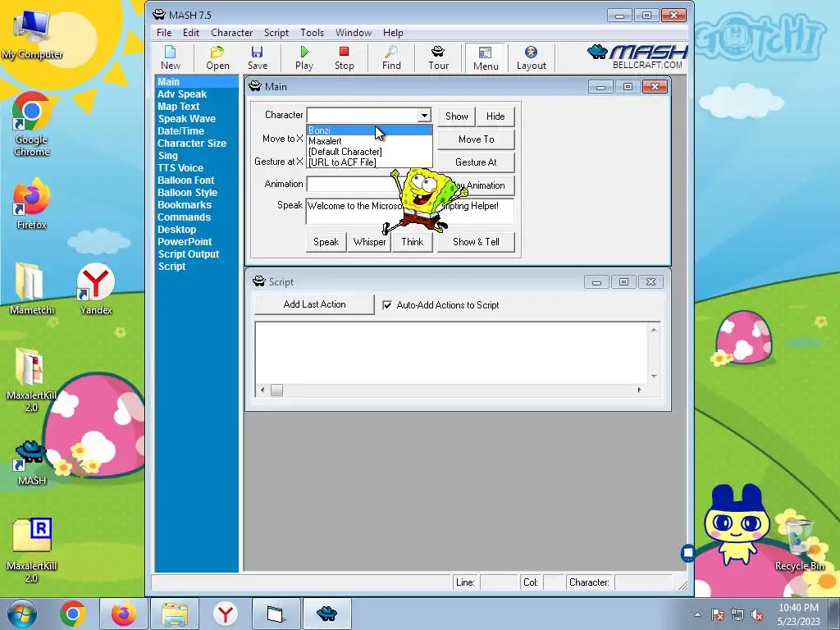Image resolution: width=840 pixels, height=630 pixels.
Task: Click the SpongeBob agent character
Action: (426, 201)
